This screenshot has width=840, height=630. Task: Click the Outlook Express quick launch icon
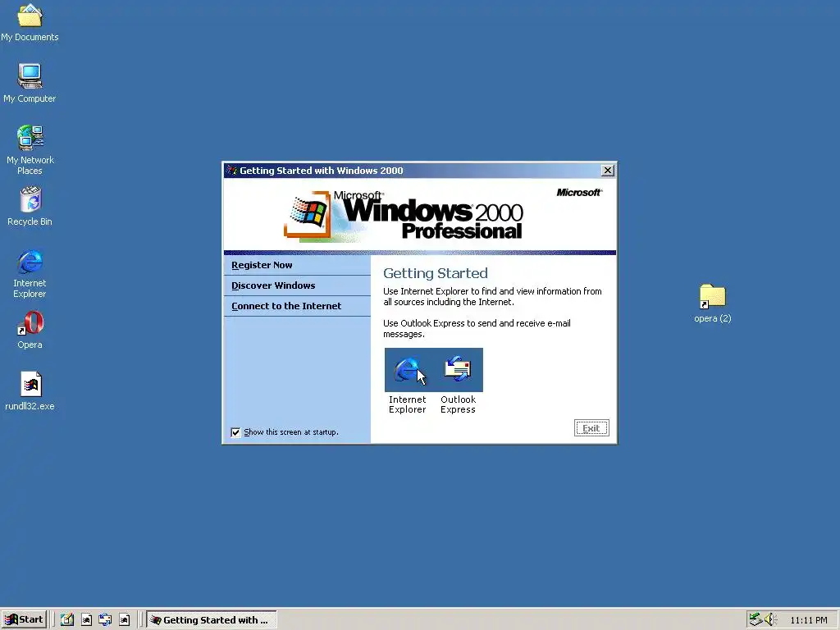click(x=105, y=619)
